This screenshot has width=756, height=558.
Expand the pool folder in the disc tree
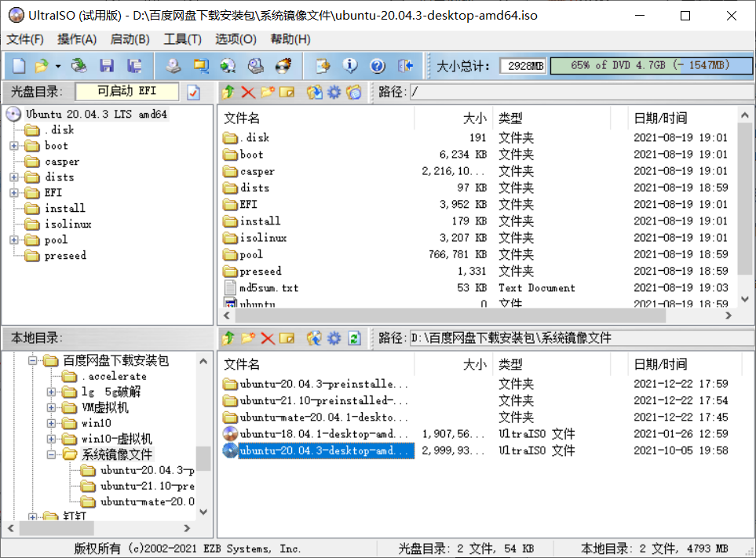tap(14, 239)
